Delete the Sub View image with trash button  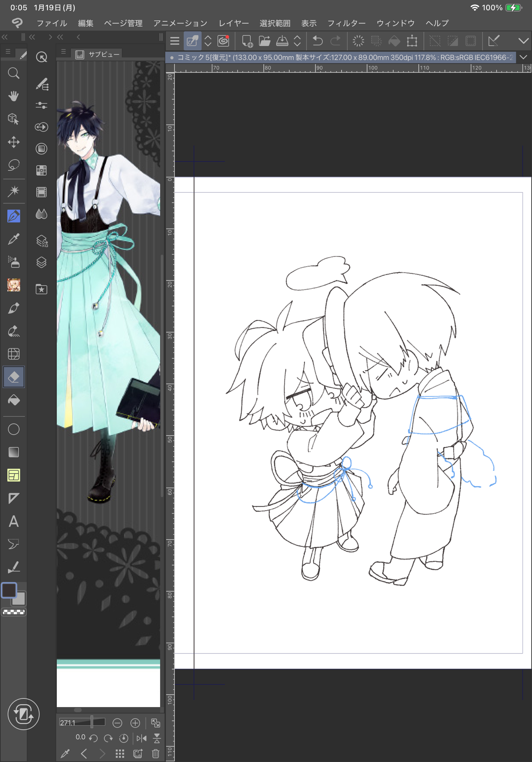pyautogui.click(x=155, y=754)
